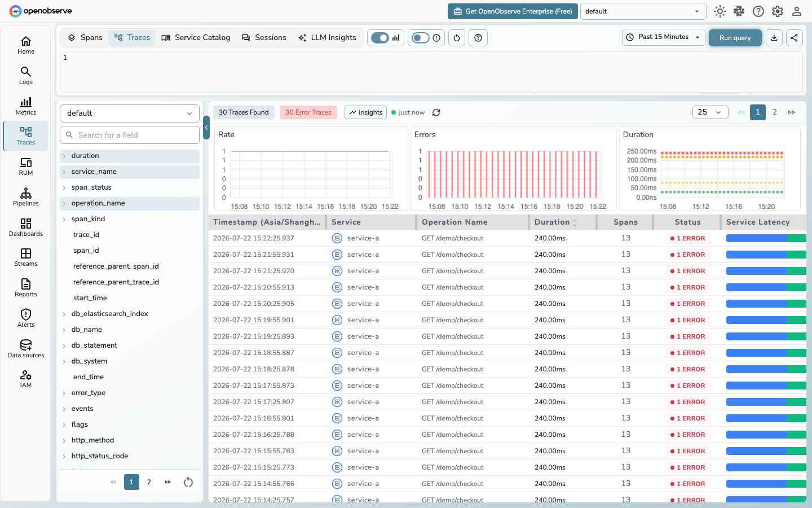Switch to the Traces tab
The image size is (812, 508).
(x=132, y=38)
